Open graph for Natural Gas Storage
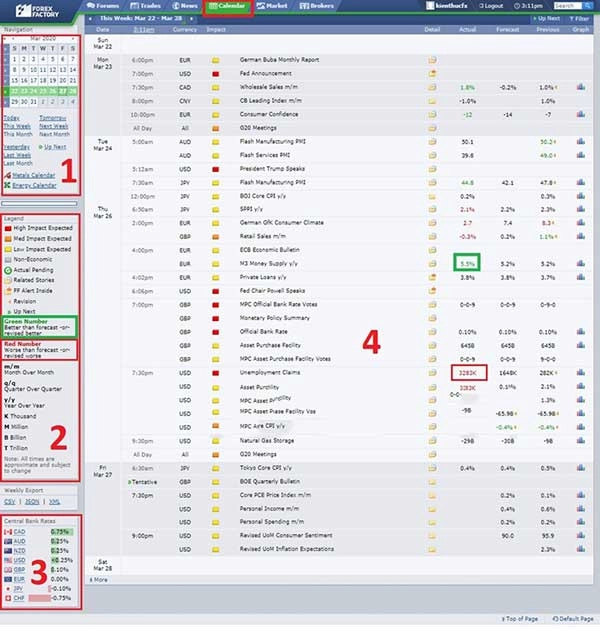Image resolution: width=600 pixels, height=629 pixels. click(581, 441)
